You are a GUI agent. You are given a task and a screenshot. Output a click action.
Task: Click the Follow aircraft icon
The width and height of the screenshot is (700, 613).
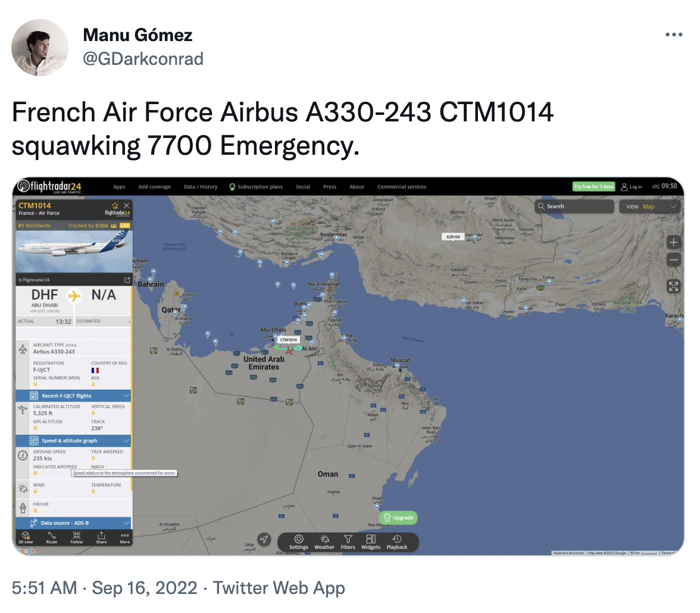(x=76, y=537)
